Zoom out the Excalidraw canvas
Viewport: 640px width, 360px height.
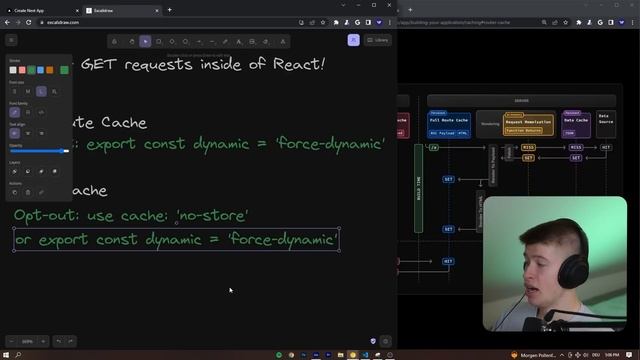pos(11,341)
